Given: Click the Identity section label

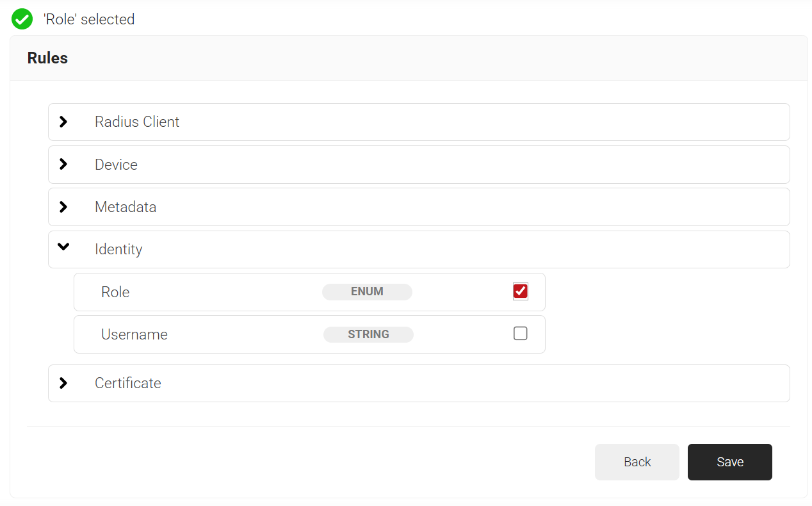Looking at the screenshot, I should click(118, 249).
